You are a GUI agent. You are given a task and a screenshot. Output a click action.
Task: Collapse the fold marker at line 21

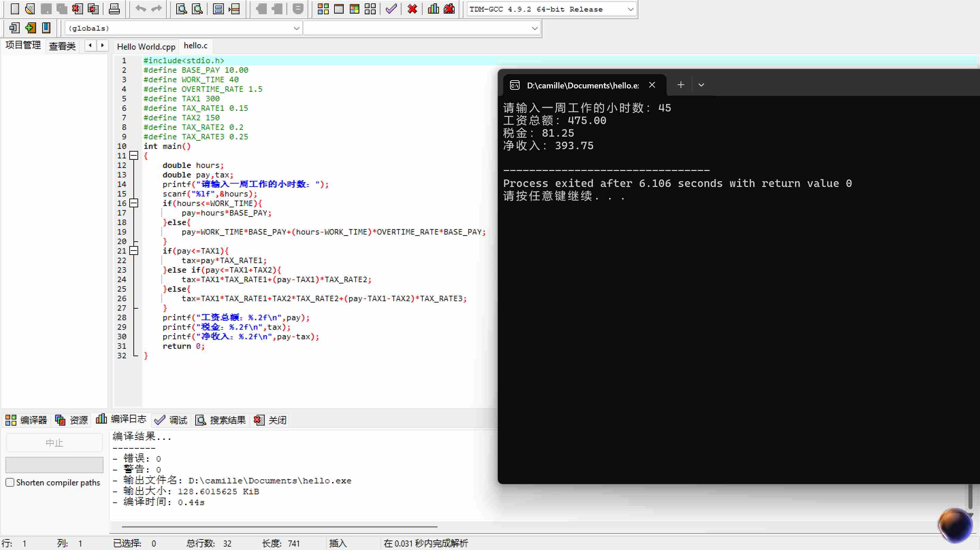[133, 251]
